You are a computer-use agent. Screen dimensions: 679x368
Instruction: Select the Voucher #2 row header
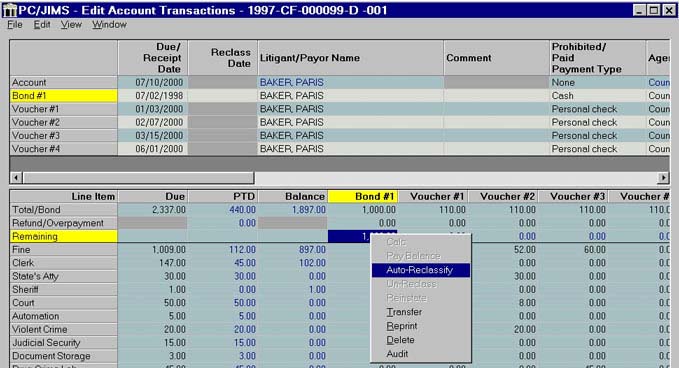pyautogui.click(x=64, y=123)
